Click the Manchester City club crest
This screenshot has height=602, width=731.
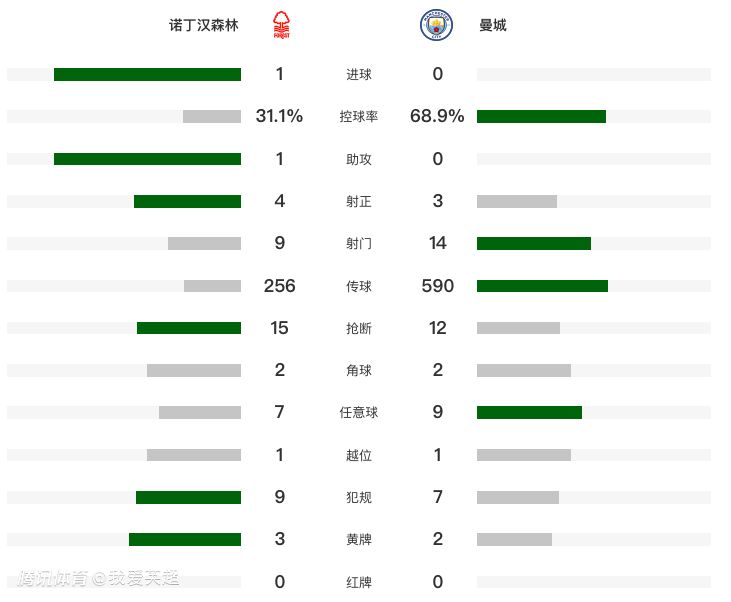coord(437,26)
